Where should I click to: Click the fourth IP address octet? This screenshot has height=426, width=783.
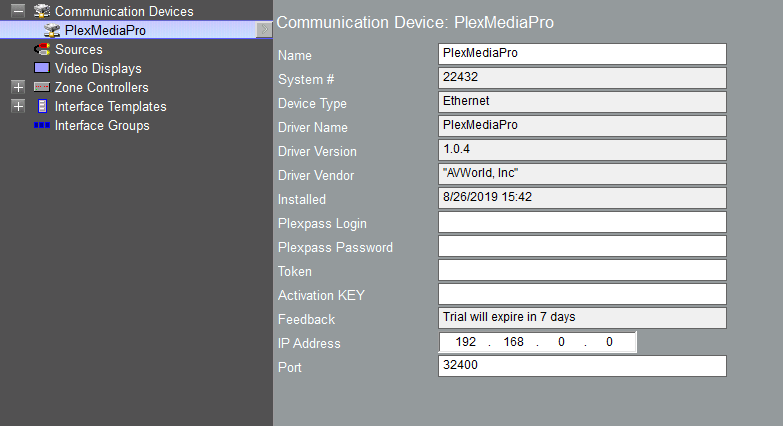[x=609, y=342]
